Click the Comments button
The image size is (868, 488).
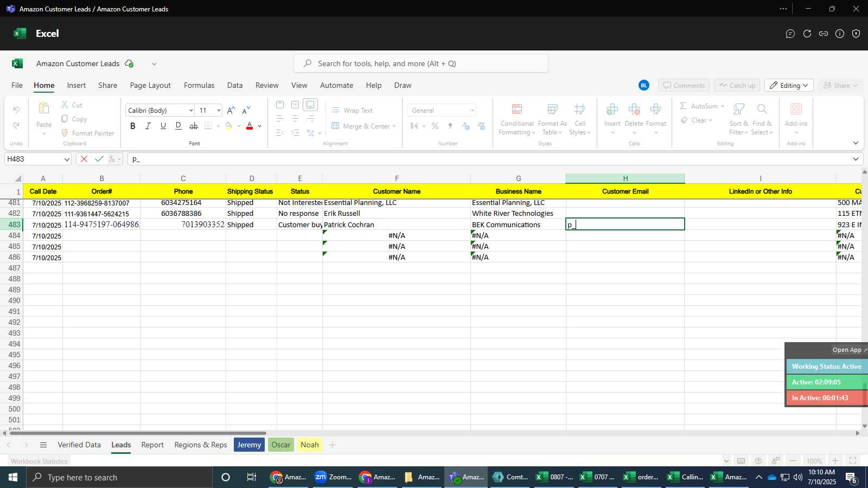point(684,86)
